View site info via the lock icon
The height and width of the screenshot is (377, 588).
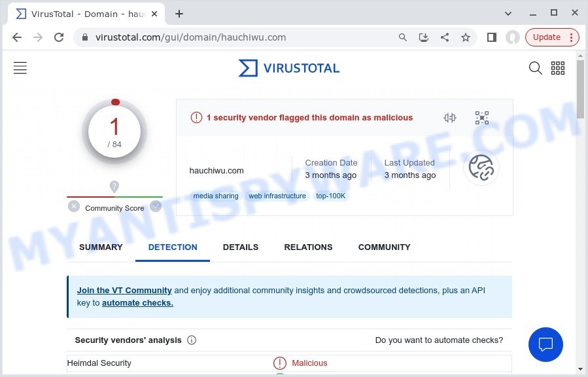85,37
